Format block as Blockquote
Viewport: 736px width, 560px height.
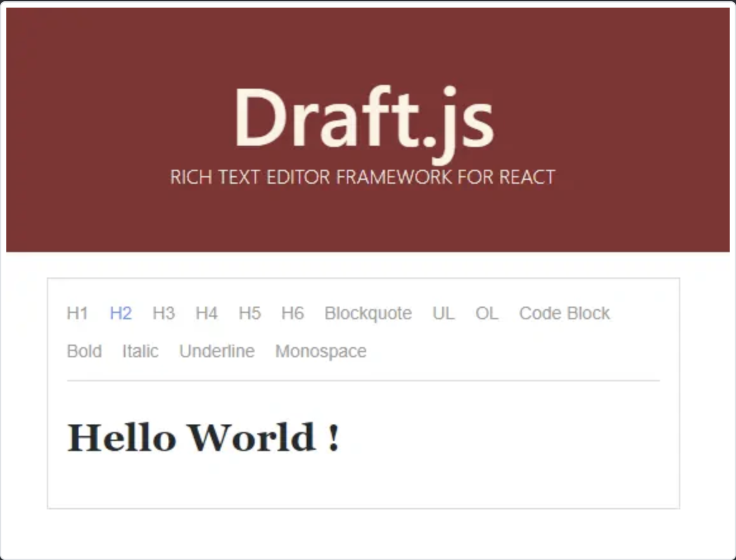(x=368, y=313)
